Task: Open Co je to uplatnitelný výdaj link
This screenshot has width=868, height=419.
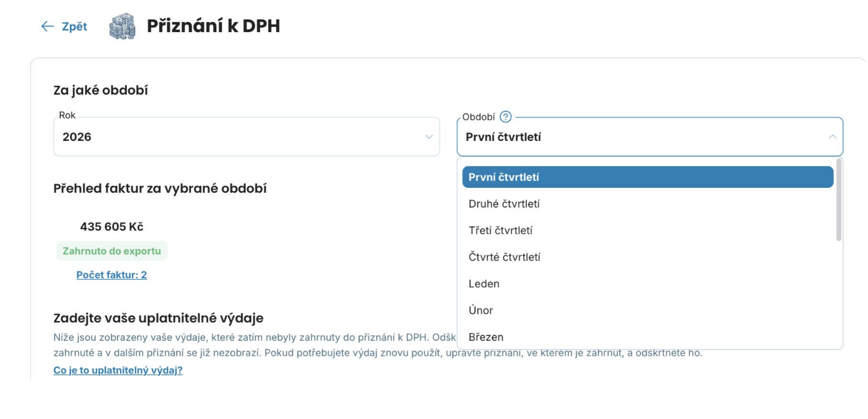Action: point(118,370)
